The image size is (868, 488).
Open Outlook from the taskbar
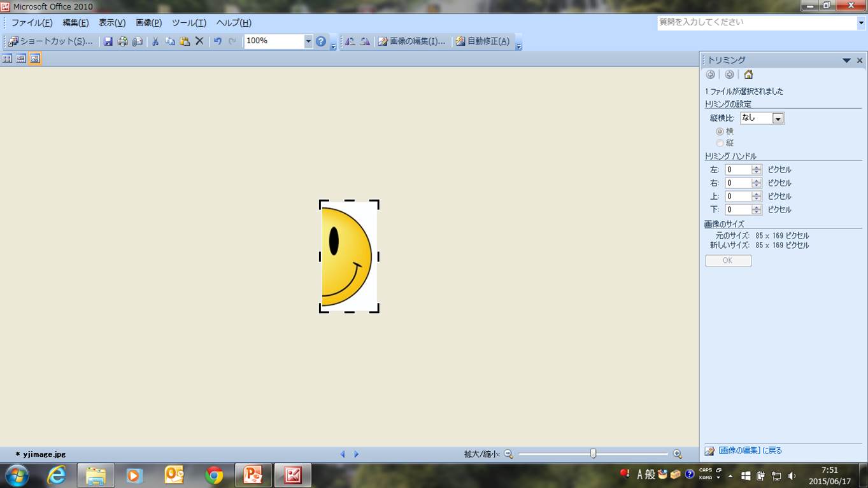174,475
